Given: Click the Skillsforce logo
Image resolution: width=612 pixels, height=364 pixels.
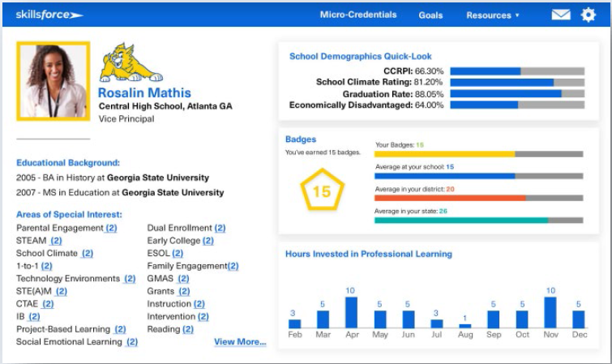Looking at the screenshot, I should (49, 15).
